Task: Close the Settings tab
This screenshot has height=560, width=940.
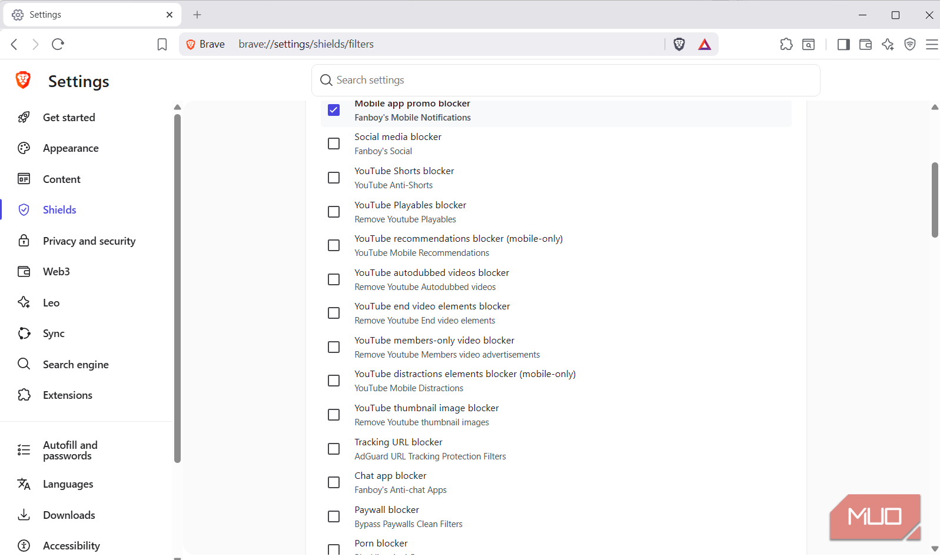Action: (x=170, y=15)
